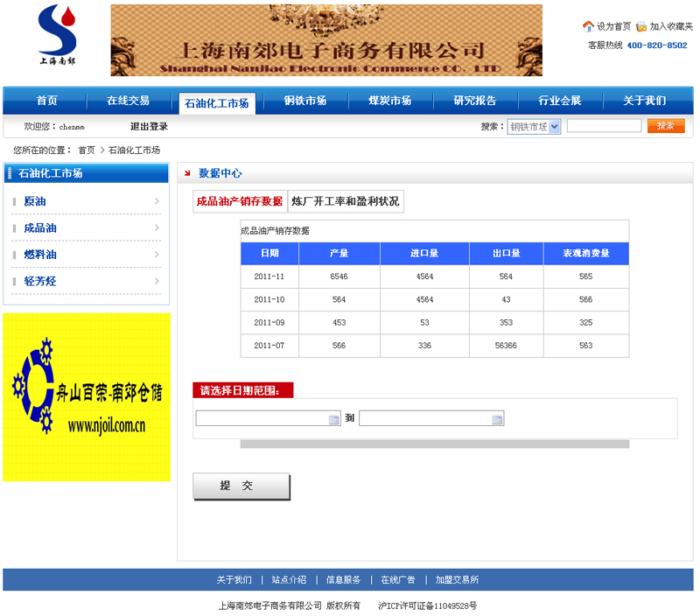700x616 pixels.
Task: Click the 进口量 column header
Action: [424, 253]
